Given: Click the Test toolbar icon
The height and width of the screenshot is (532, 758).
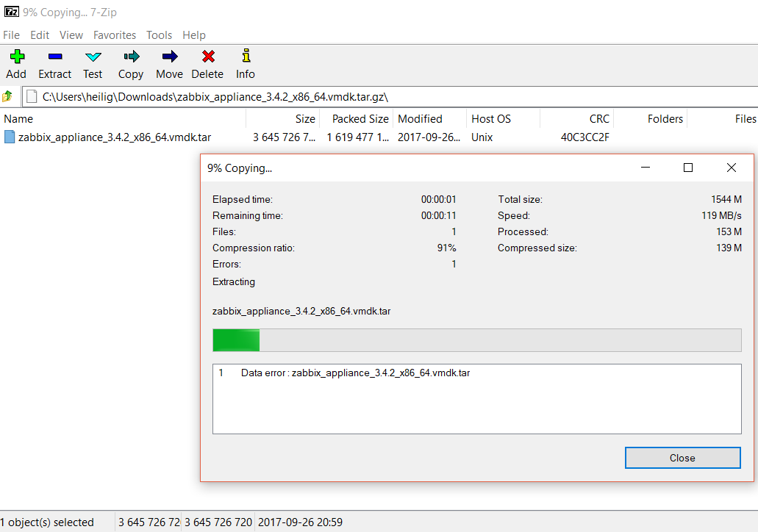Looking at the screenshot, I should pyautogui.click(x=93, y=57).
